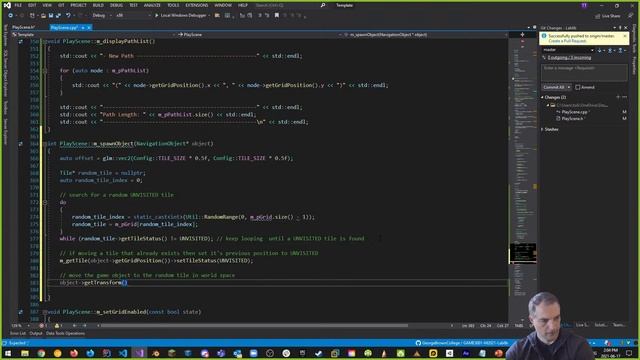Push changes Git icon
The height and width of the screenshot is (360, 640).
point(620,50)
